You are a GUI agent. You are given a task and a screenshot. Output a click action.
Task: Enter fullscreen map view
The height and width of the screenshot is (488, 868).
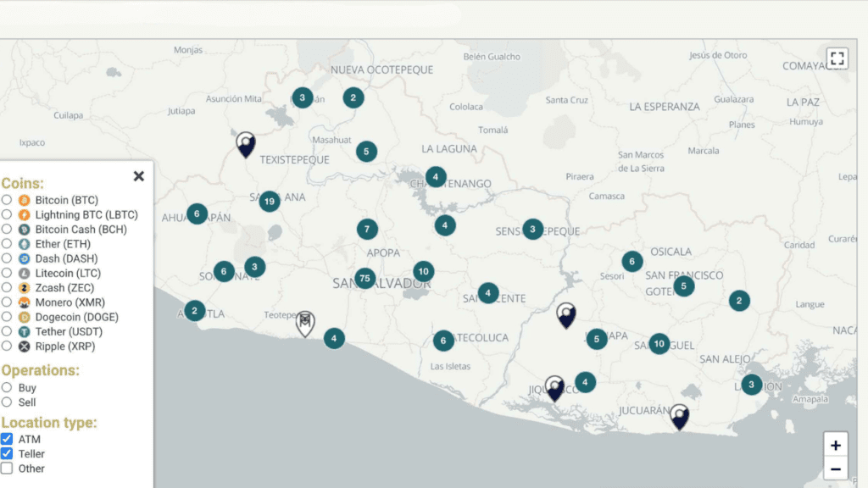[x=837, y=58]
